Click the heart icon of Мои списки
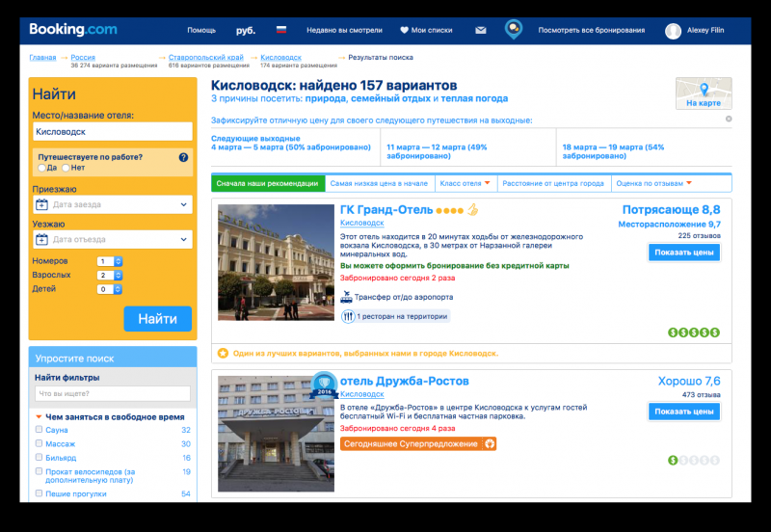Screen dimensions: 771x532 click(404, 30)
